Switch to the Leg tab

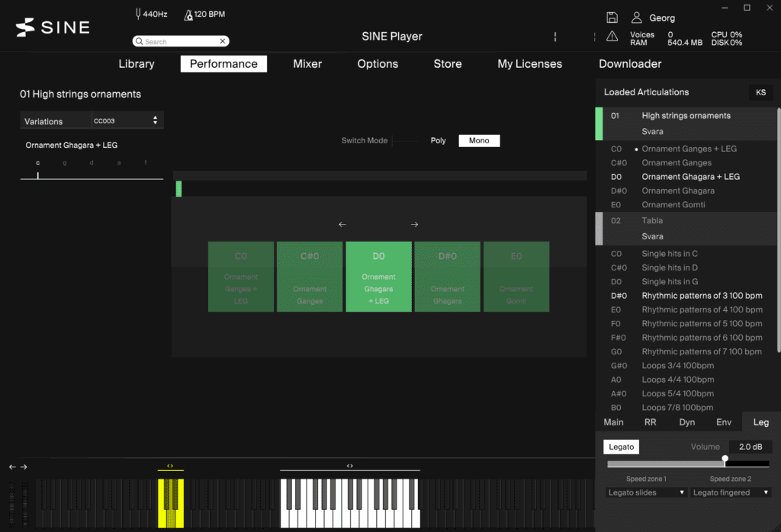[760, 422]
